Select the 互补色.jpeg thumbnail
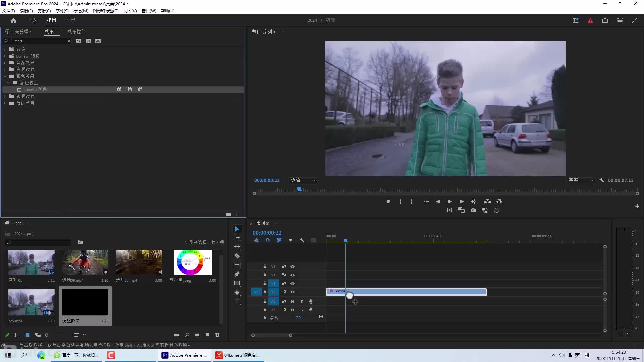 pyautogui.click(x=193, y=262)
